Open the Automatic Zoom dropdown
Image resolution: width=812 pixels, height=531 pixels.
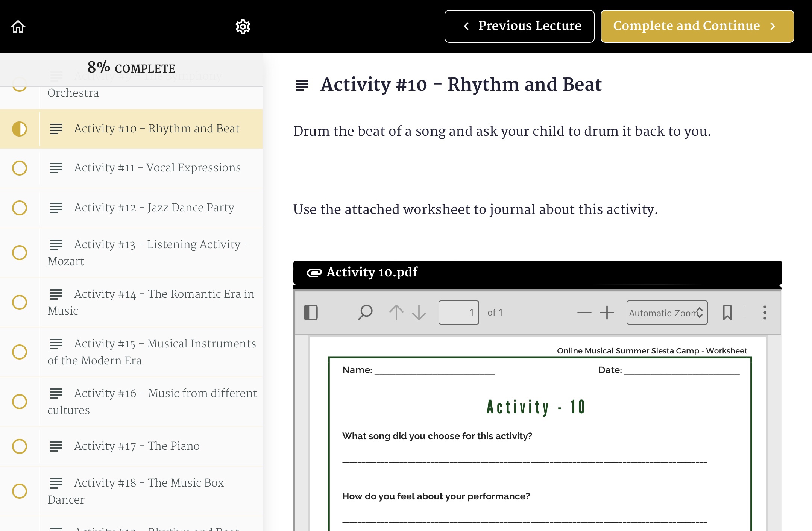(x=666, y=313)
